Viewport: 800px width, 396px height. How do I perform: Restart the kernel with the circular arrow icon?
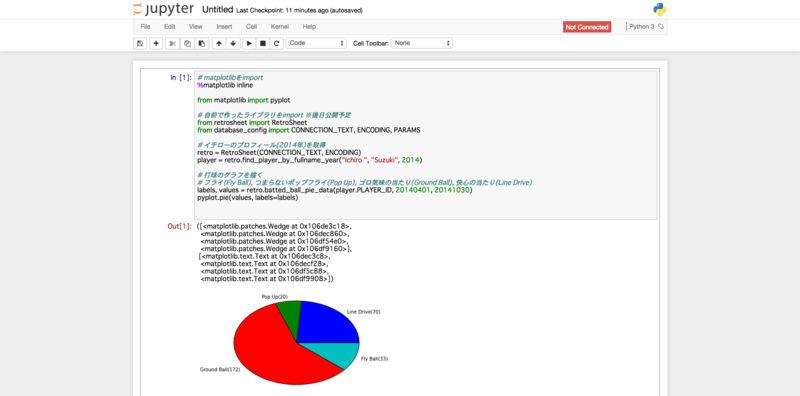coord(277,43)
